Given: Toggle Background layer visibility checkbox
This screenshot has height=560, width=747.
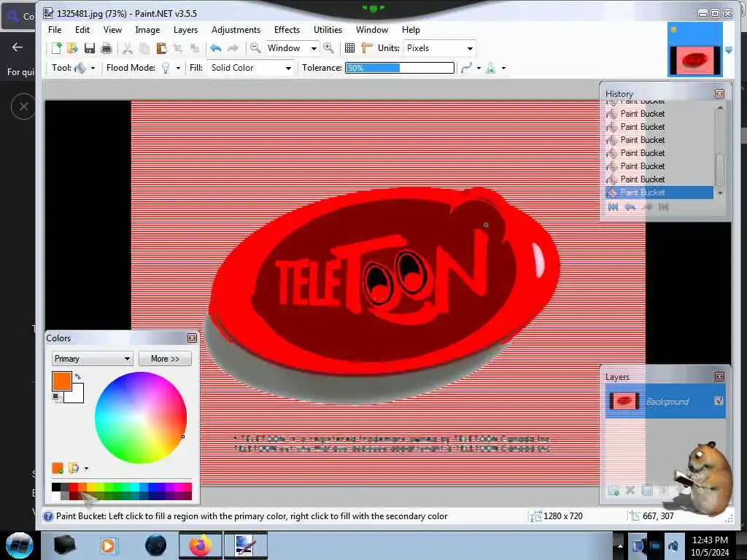Looking at the screenshot, I should pos(719,401).
